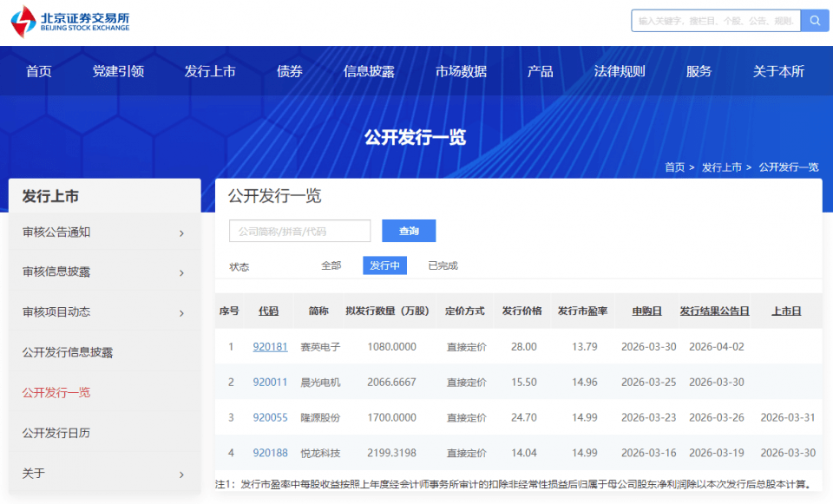Click into the company name/code input field

299,231
